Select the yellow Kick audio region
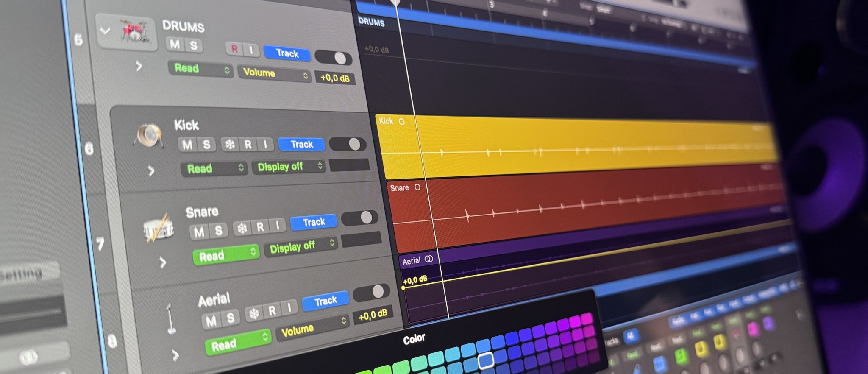This screenshot has width=868, height=374. [x=576, y=146]
